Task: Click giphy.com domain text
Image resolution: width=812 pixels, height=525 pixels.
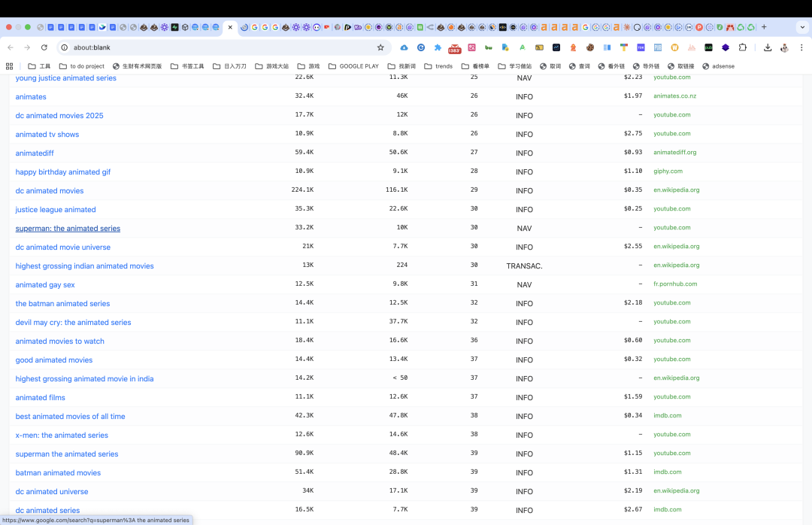Action: pos(668,171)
